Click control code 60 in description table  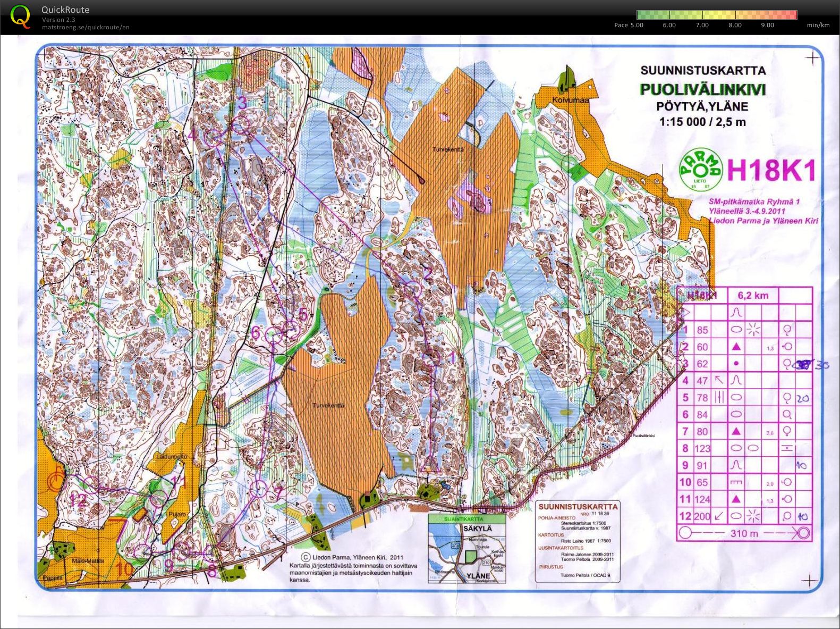click(x=702, y=347)
